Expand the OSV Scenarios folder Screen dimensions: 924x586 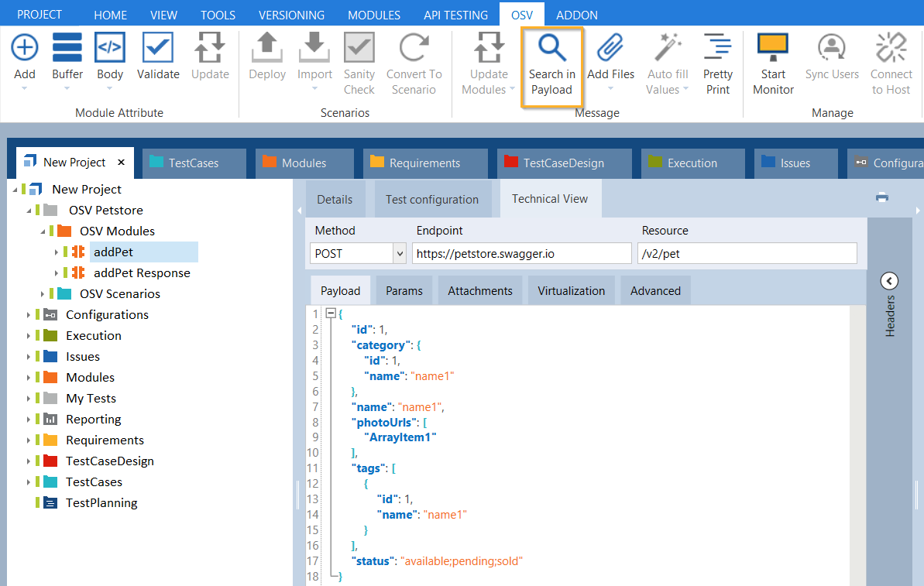click(x=43, y=294)
